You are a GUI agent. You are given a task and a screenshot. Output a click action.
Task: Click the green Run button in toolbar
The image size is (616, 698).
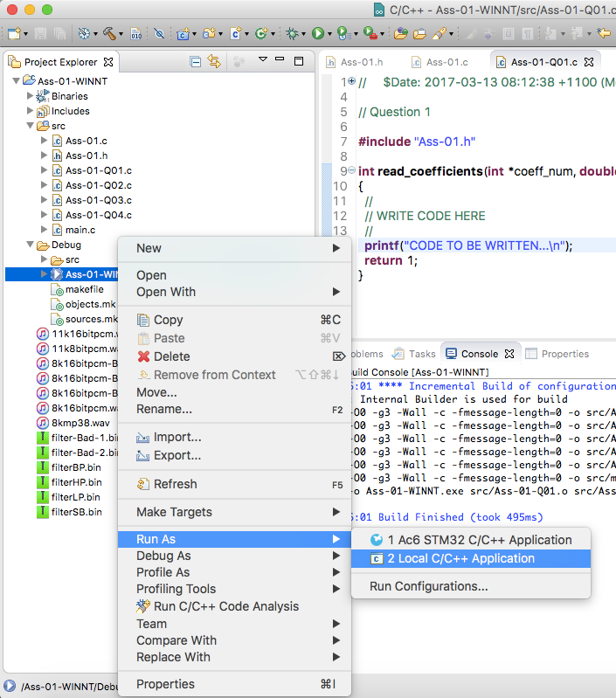pos(317,34)
